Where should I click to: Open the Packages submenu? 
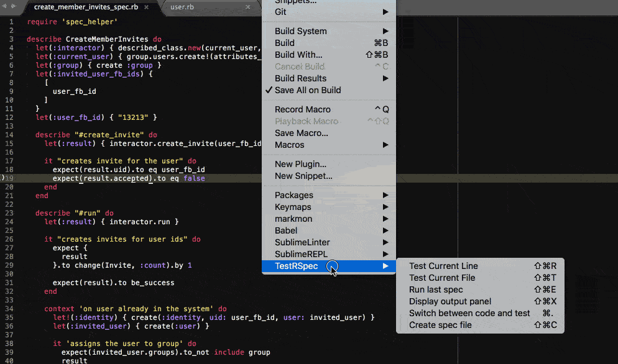click(329, 196)
